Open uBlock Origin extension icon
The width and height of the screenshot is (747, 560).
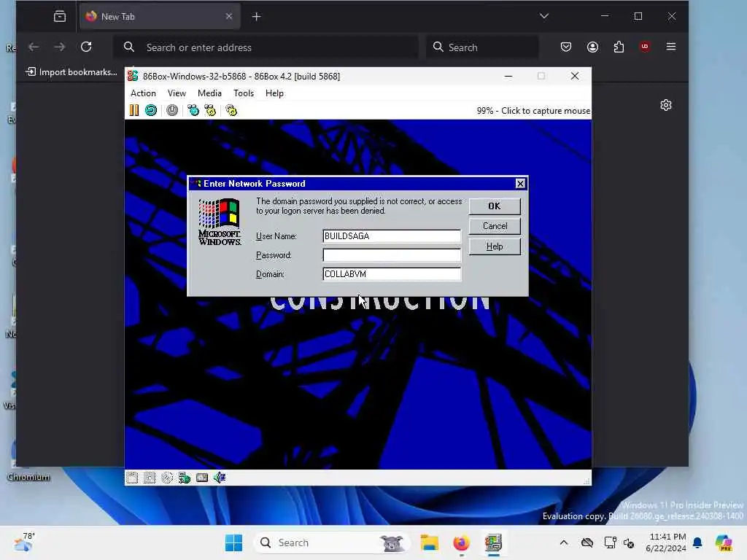(645, 47)
